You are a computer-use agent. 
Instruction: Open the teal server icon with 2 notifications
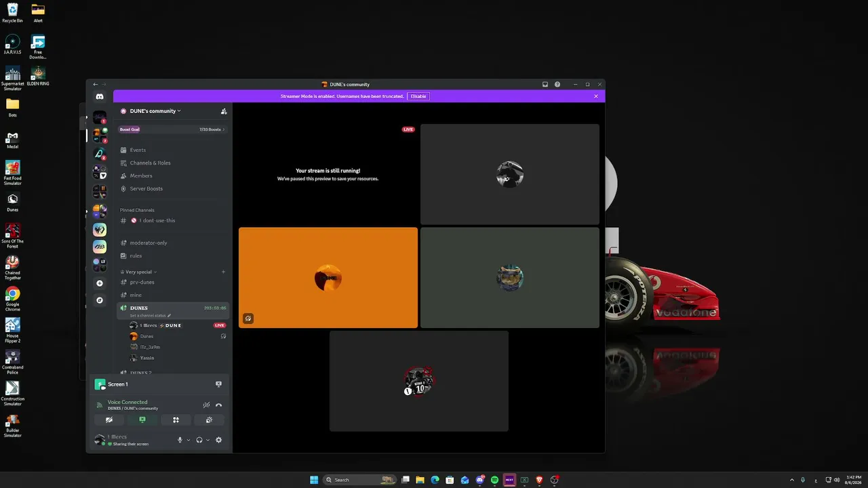click(x=100, y=154)
